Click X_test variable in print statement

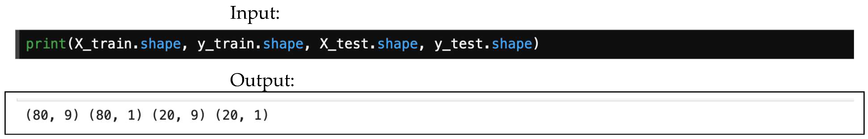coord(344,44)
